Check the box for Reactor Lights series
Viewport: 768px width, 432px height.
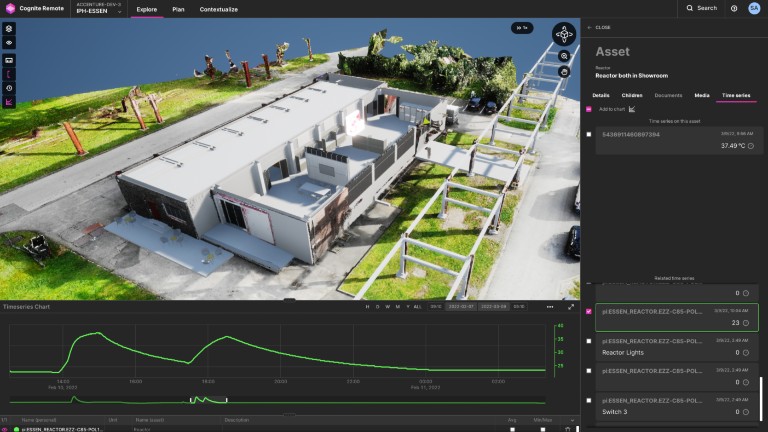click(589, 341)
